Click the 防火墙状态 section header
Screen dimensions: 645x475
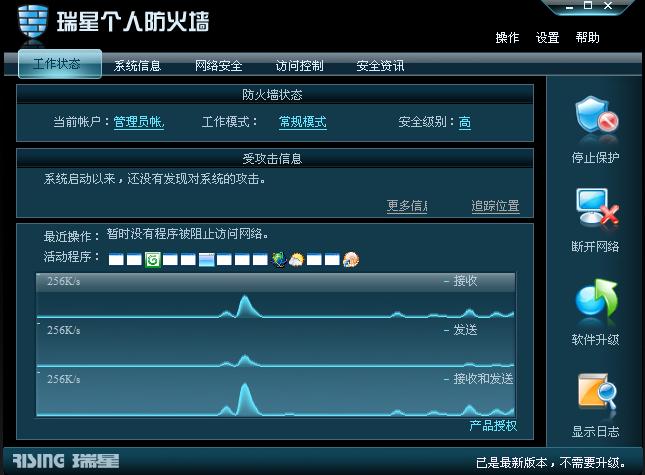275,95
